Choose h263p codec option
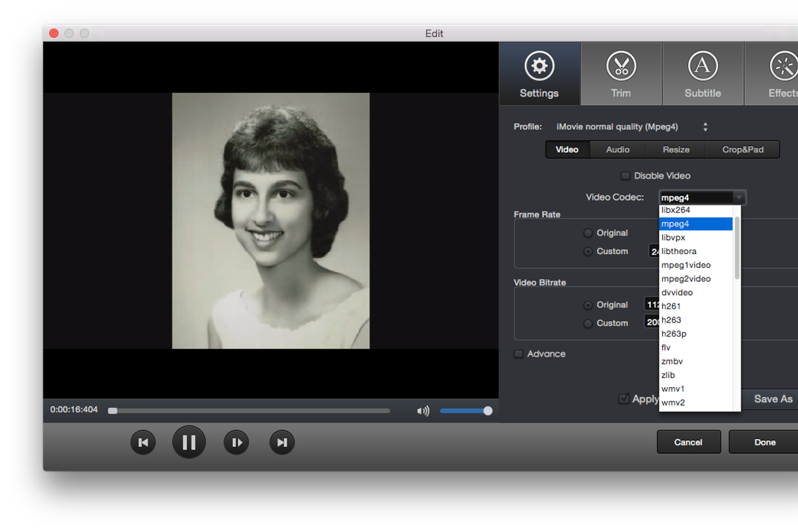 point(696,334)
